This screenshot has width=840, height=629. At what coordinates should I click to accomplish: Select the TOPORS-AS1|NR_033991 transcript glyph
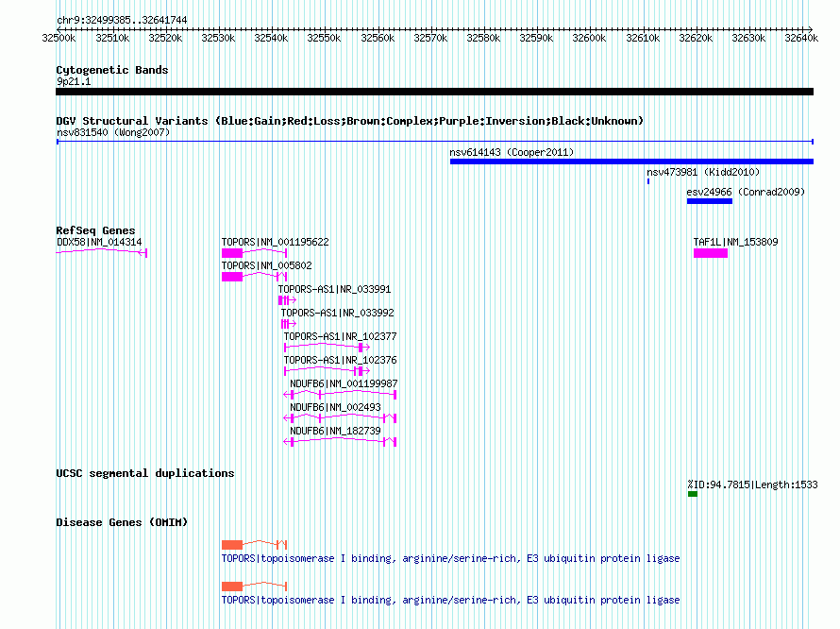tap(287, 300)
